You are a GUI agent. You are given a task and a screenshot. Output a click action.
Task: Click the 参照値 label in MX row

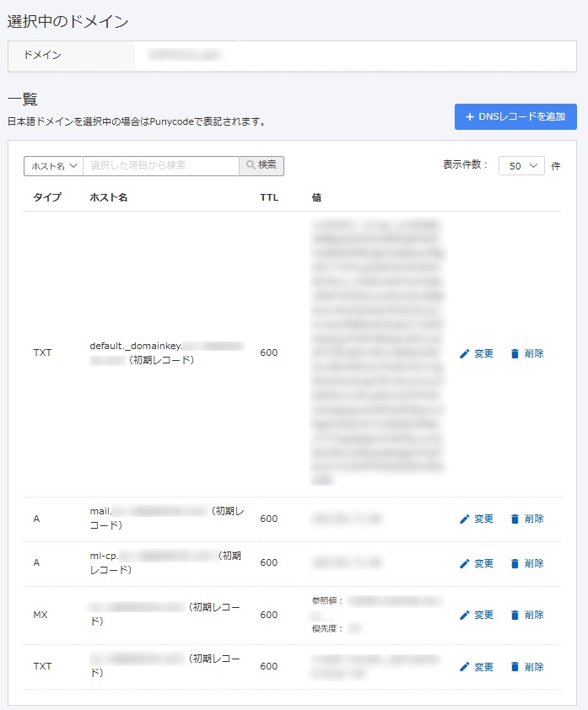327,600
